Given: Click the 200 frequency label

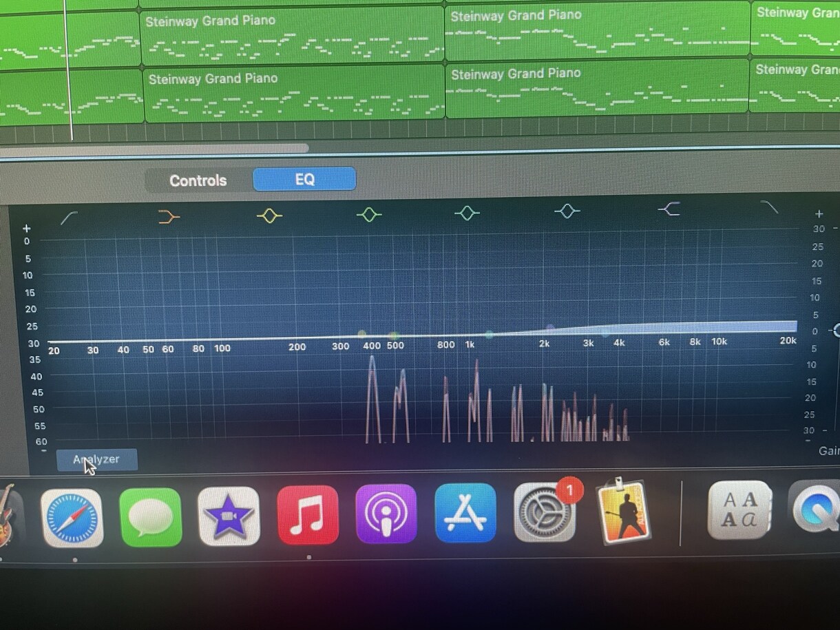Looking at the screenshot, I should (x=297, y=347).
